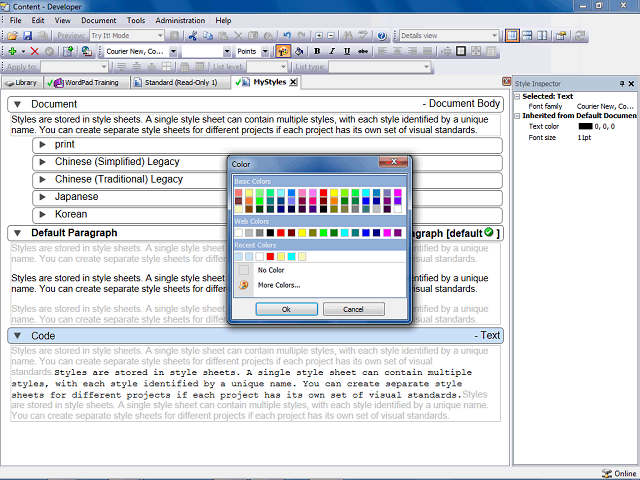Toggle bold formatting
Viewport: 640px width, 480px height.
point(317,51)
